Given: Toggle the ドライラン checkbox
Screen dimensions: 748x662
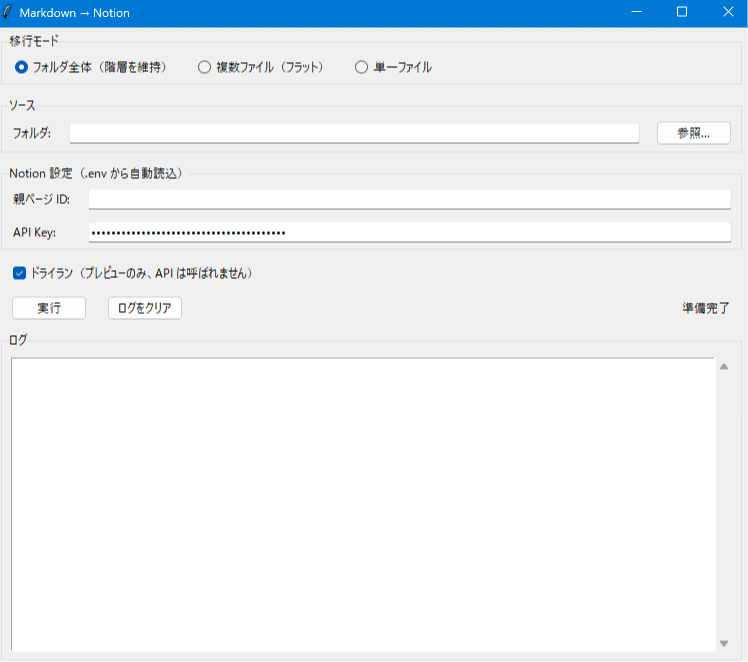Looking at the screenshot, I should tap(20, 273).
